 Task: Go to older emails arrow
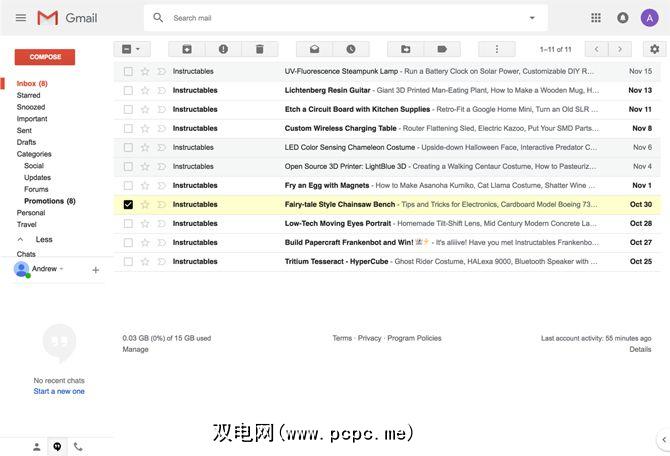point(620,49)
